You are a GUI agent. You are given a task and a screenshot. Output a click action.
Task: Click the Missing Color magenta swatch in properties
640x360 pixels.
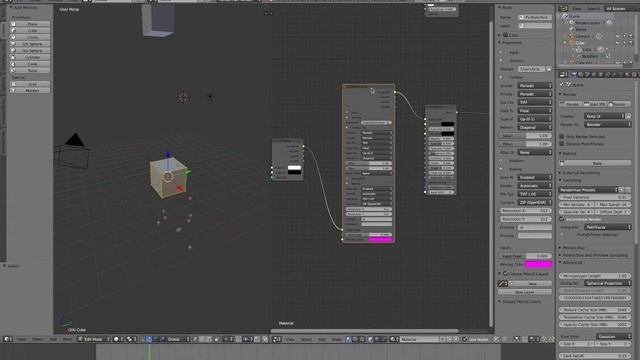click(538, 264)
